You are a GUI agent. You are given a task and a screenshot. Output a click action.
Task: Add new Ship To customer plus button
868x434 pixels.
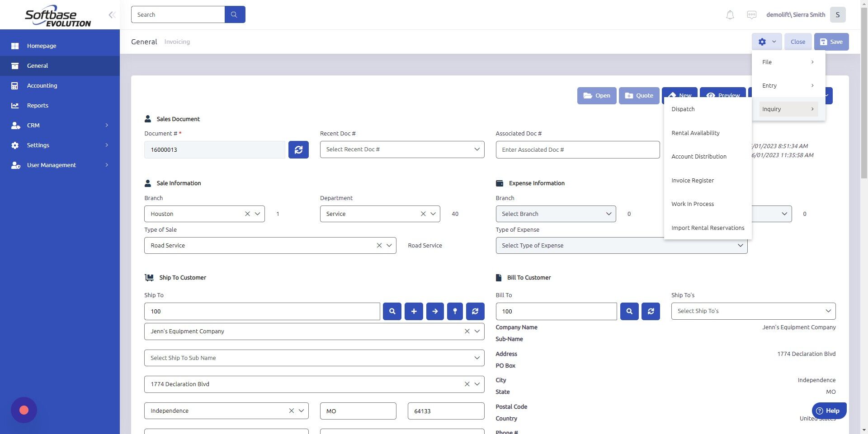click(x=414, y=311)
